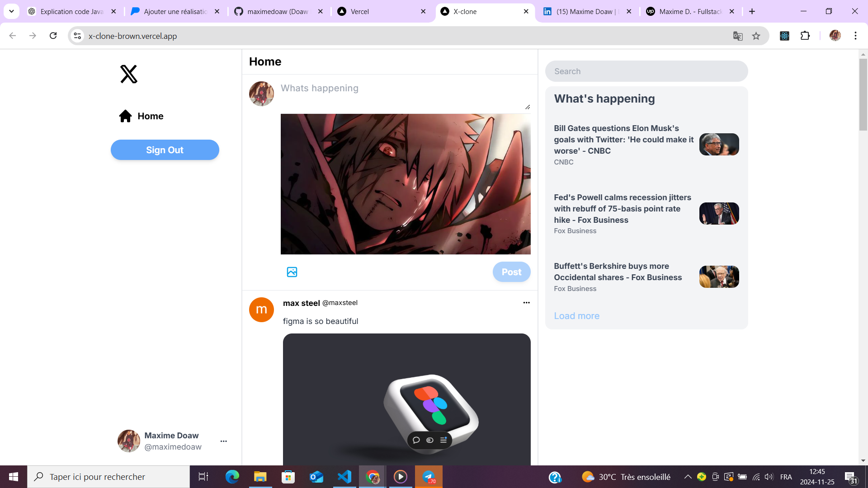Click the image upload icon in composer
Viewport: 868px width, 488px height.
click(x=292, y=271)
